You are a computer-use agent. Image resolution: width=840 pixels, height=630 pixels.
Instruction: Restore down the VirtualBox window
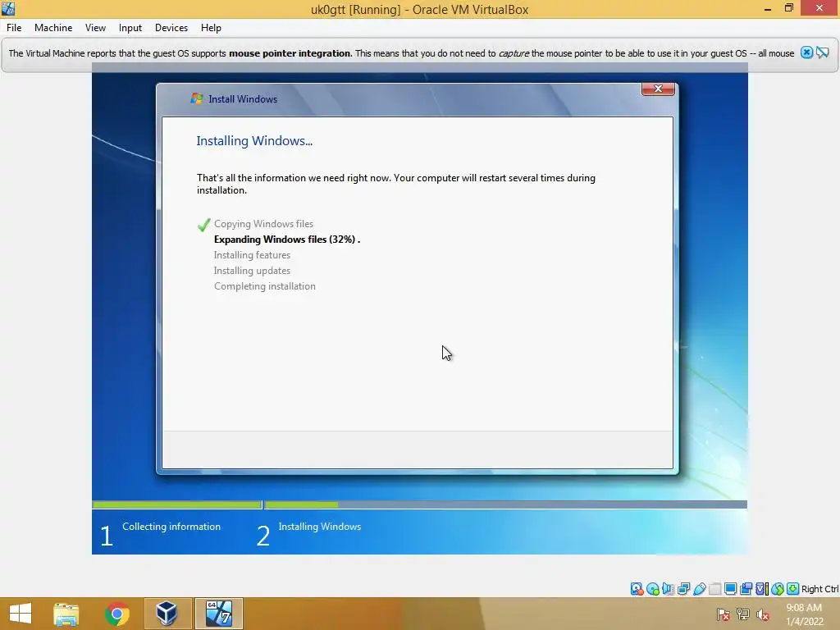tap(788, 8)
